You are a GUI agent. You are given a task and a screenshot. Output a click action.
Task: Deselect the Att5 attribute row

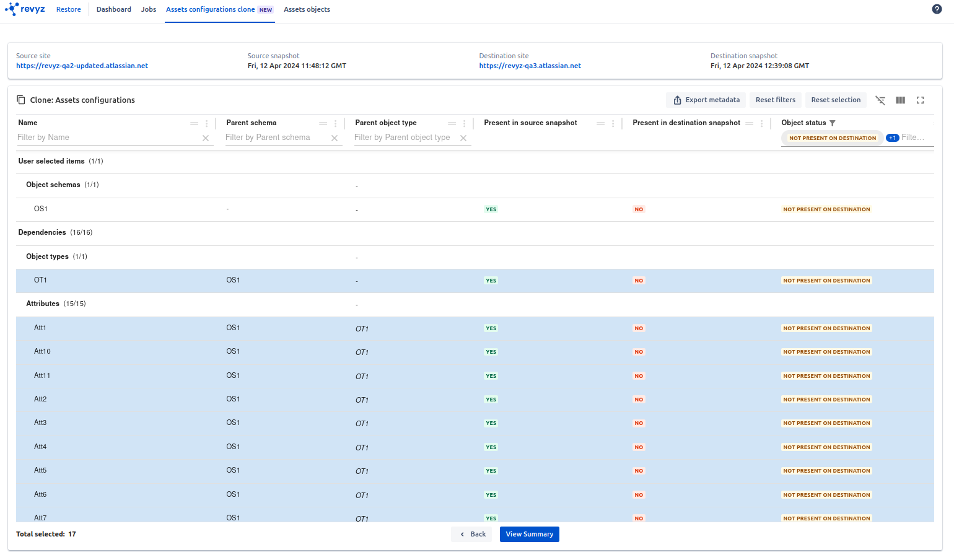coord(475,471)
